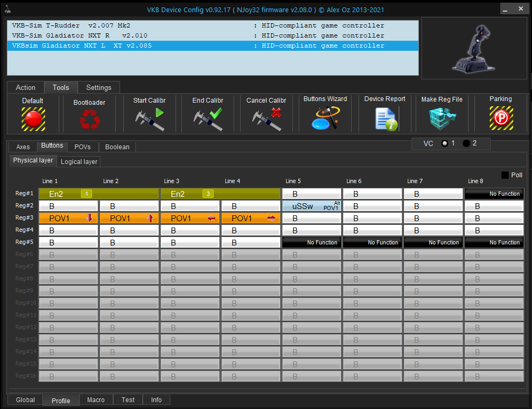Click the uSSw Alt POV1 cell
The width and height of the screenshot is (532, 409).
point(312,206)
